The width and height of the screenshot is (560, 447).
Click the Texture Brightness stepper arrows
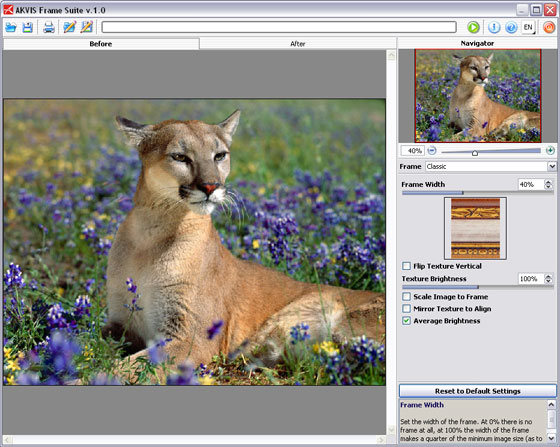(548, 278)
